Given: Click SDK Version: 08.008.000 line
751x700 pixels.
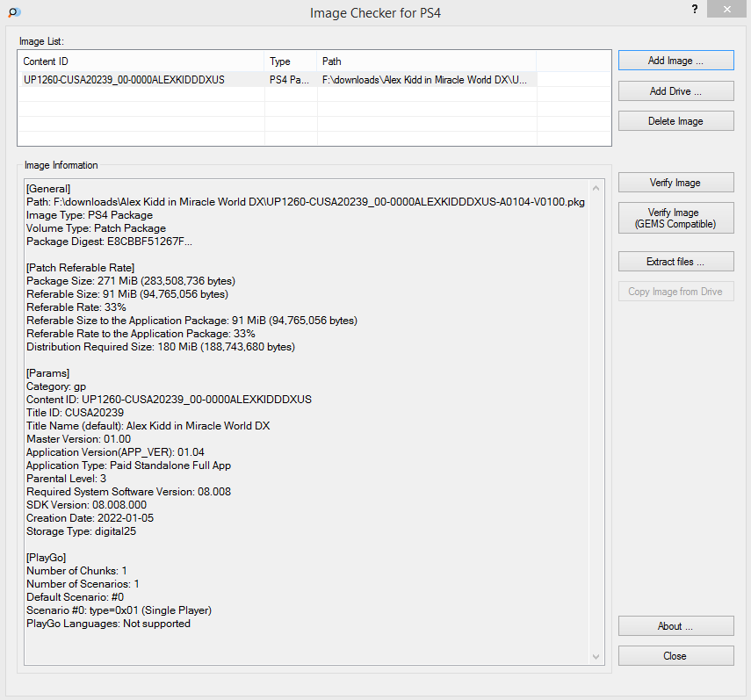Looking at the screenshot, I should click(x=87, y=505).
